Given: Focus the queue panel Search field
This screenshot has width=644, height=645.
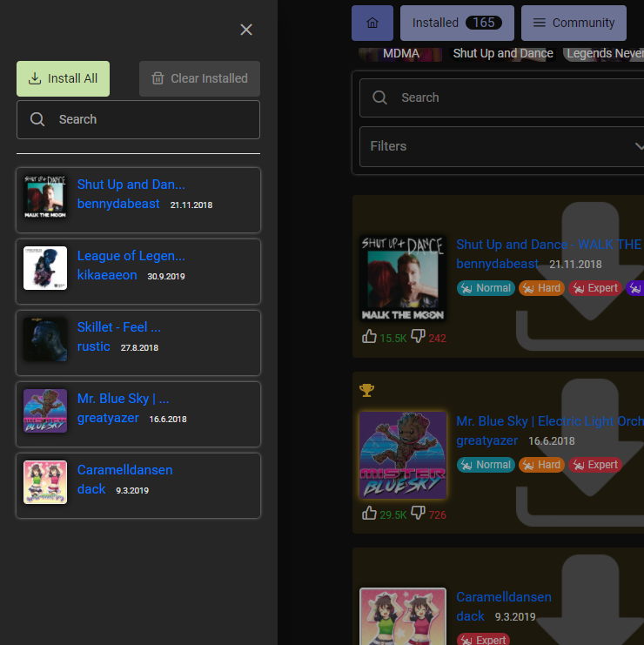Looking at the screenshot, I should coord(138,120).
